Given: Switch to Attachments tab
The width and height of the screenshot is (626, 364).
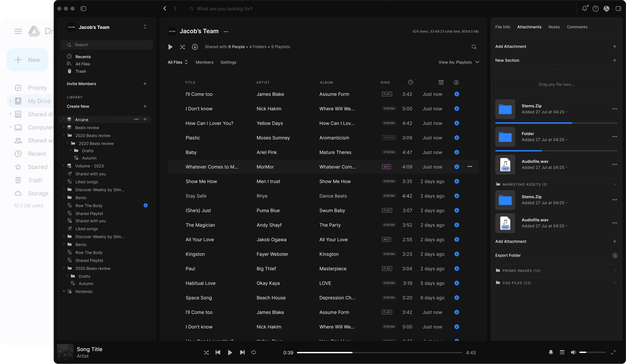Looking at the screenshot, I should 529,27.
